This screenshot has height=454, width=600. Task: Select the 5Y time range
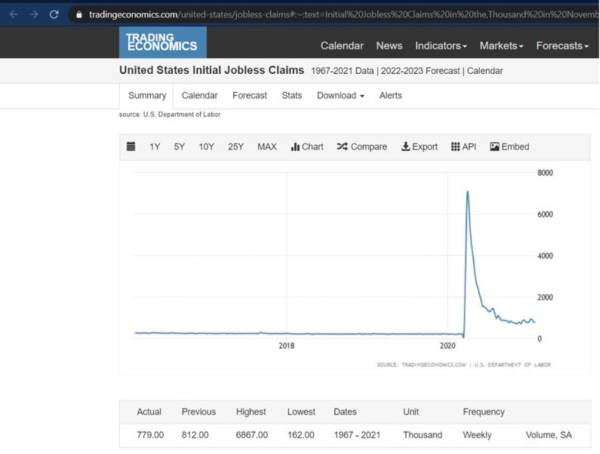(179, 147)
